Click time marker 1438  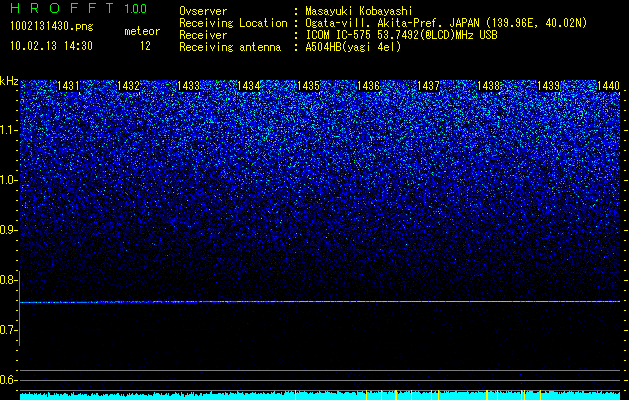click(x=489, y=86)
